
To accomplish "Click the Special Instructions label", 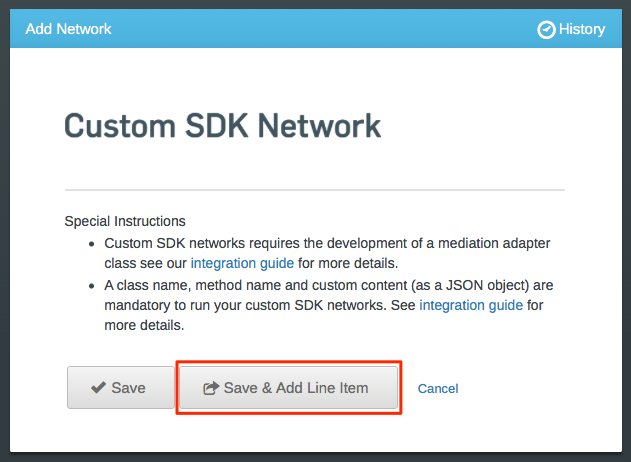I will coord(125,221).
